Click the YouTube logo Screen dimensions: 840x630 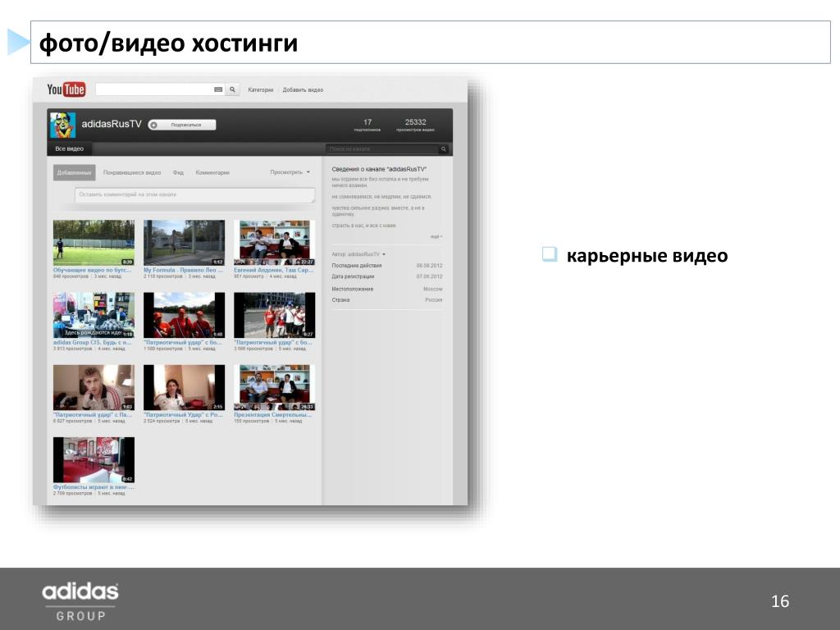[x=66, y=89]
